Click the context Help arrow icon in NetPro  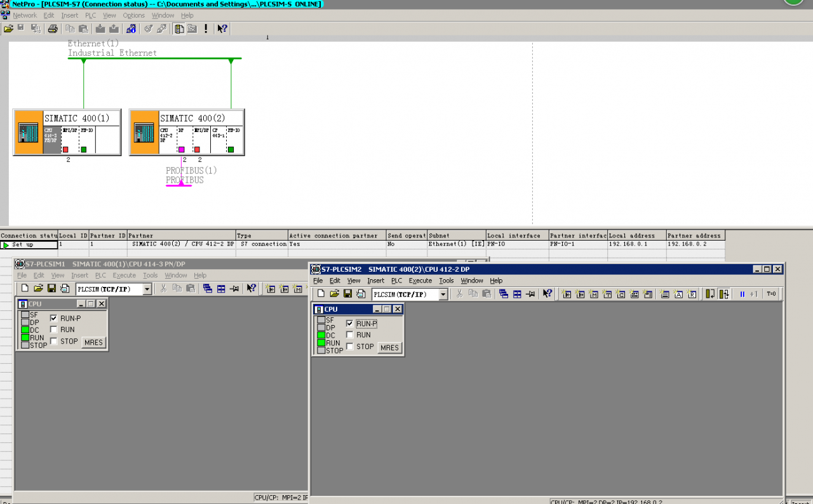click(222, 29)
